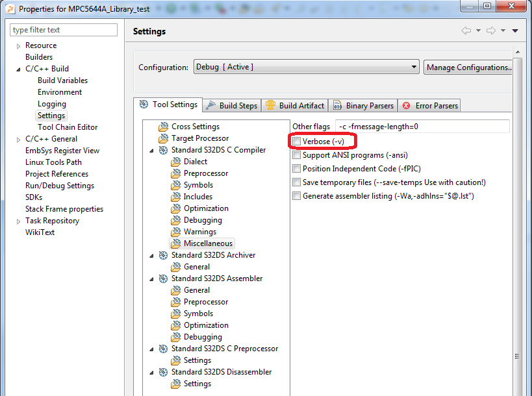
Task: Click the Build Artifact trophy icon
Action: [270, 105]
